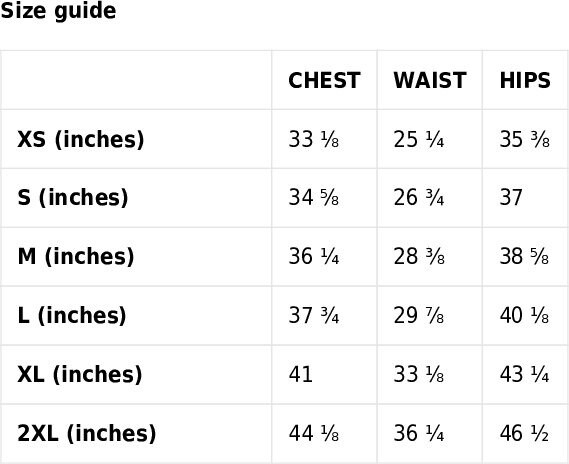Select the M chest value 36 ¼
Viewport: 569px width, 464px height.
point(314,256)
